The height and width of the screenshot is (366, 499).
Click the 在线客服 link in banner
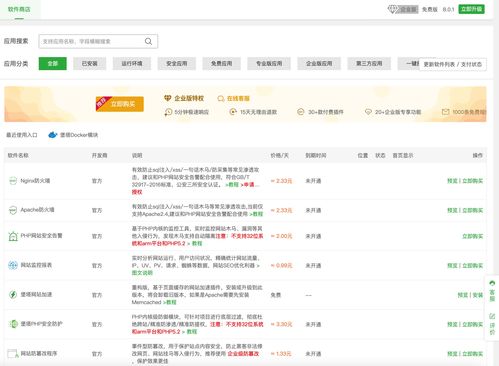pyautogui.click(x=238, y=98)
